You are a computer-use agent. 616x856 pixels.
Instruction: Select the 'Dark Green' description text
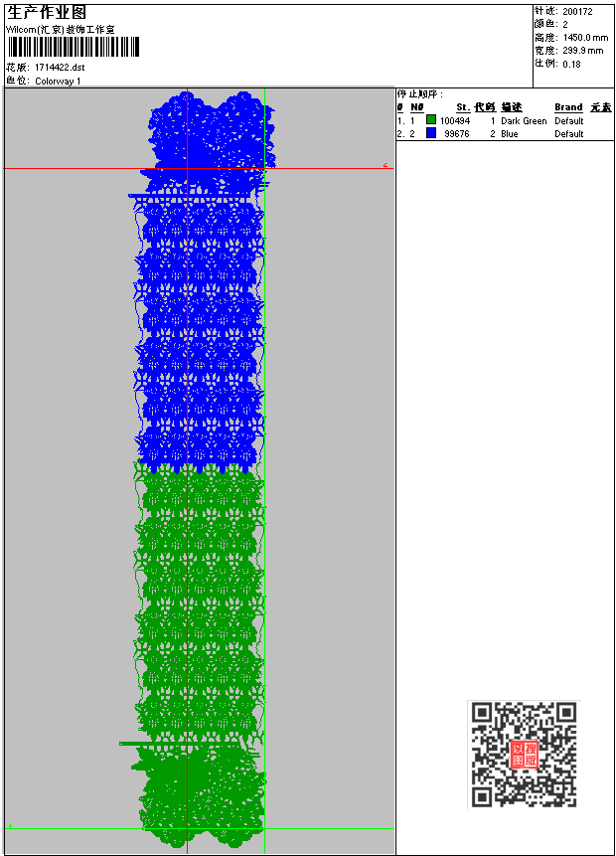524,120
